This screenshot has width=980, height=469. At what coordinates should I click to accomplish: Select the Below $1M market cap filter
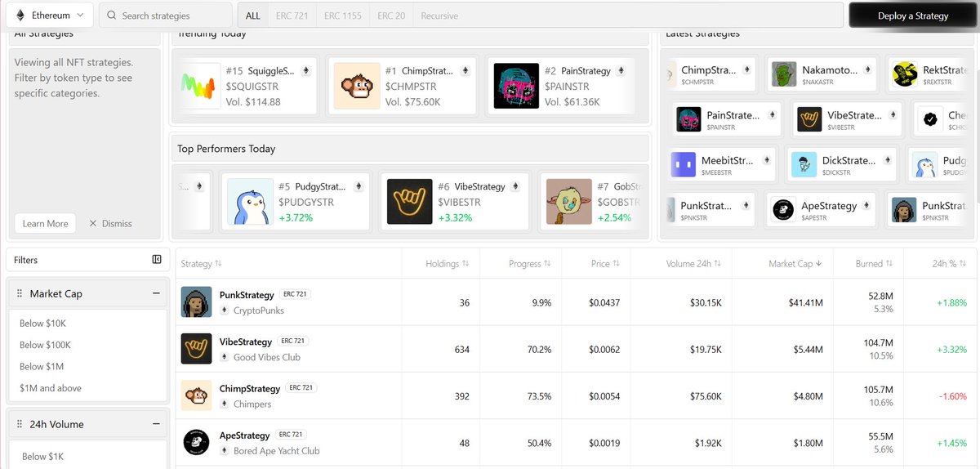click(42, 366)
